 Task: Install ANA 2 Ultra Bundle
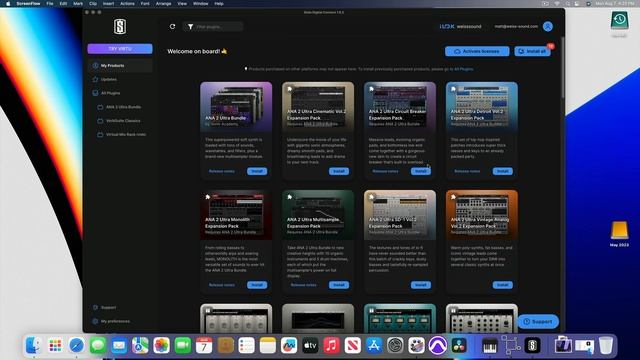pyautogui.click(x=257, y=171)
